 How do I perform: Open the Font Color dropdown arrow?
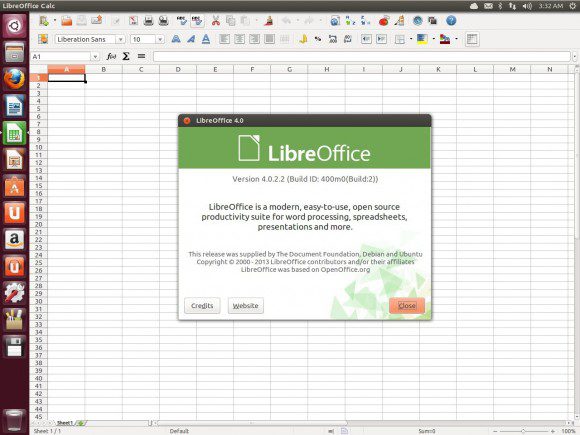click(456, 39)
